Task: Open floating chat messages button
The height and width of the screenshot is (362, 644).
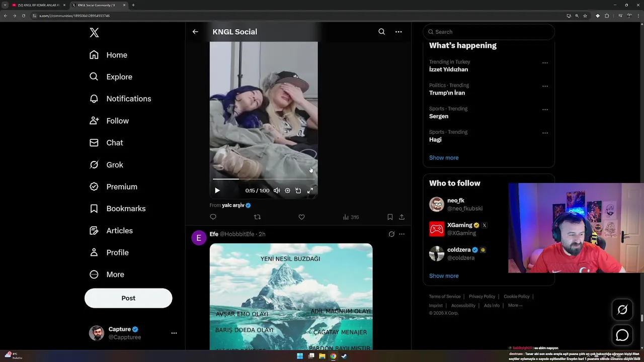Action: coord(622,335)
